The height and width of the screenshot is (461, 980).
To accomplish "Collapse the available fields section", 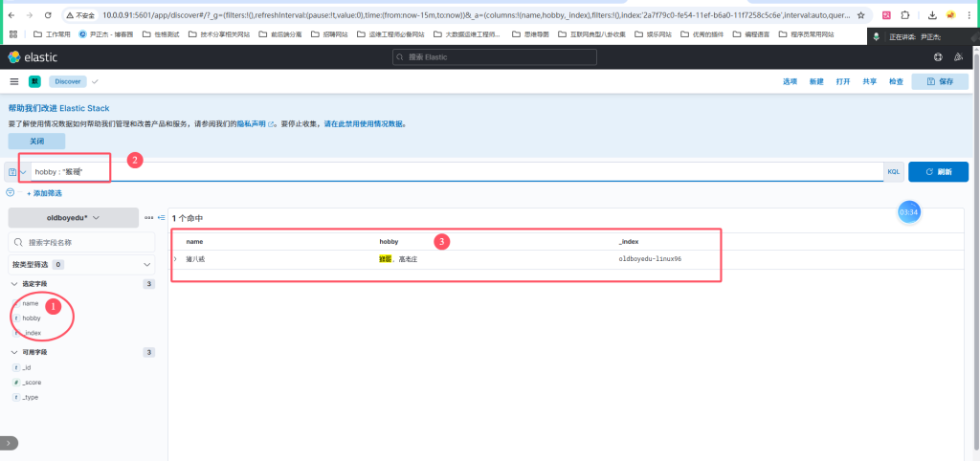I will pyautogui.click(x=14, y=352).
